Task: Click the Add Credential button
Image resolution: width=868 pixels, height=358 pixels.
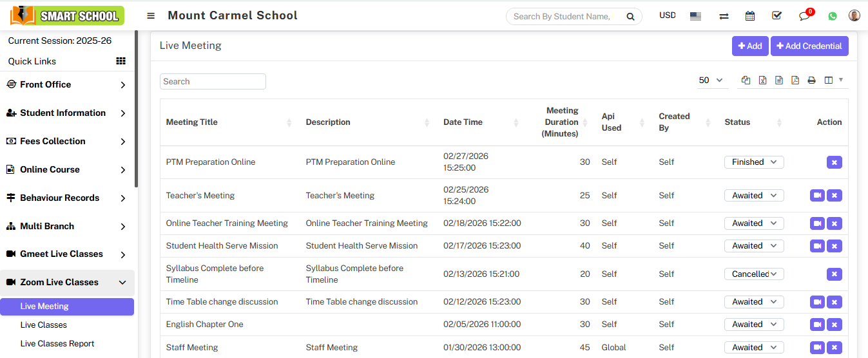Action: pyautogui.click(x=809, y=46)
